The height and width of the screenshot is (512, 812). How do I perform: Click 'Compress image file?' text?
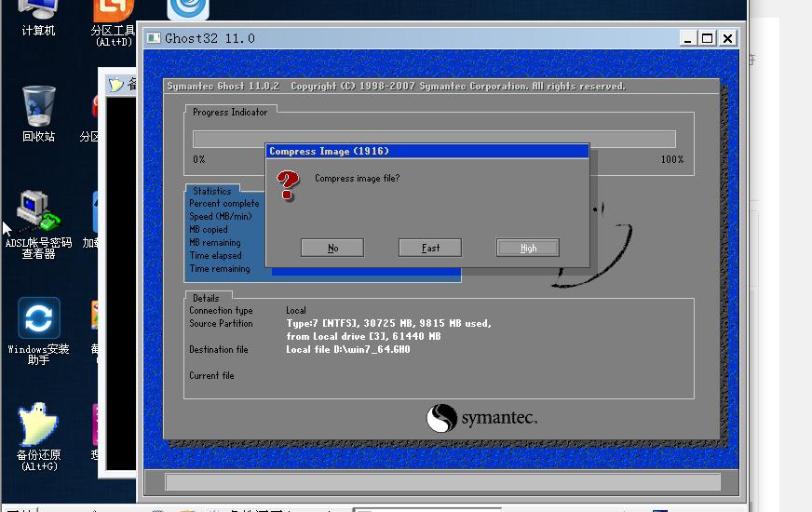click(358, 178)
